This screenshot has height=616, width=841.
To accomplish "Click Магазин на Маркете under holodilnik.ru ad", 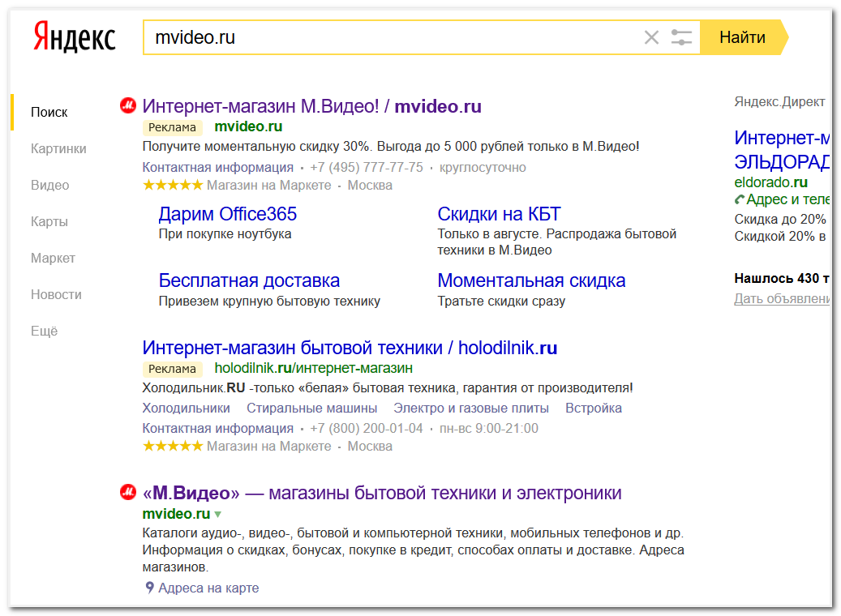I will [269, 446].
